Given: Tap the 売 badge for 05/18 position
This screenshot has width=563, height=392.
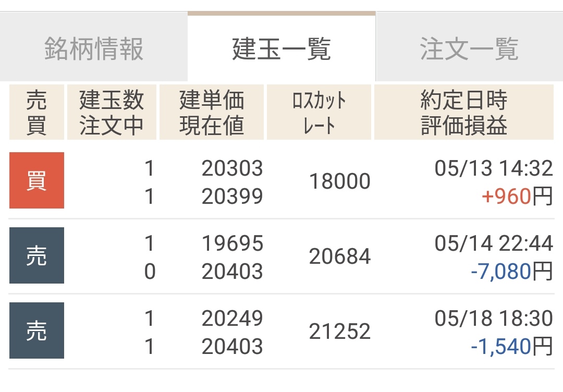Looking at the screenshot, I should point(36,330).
